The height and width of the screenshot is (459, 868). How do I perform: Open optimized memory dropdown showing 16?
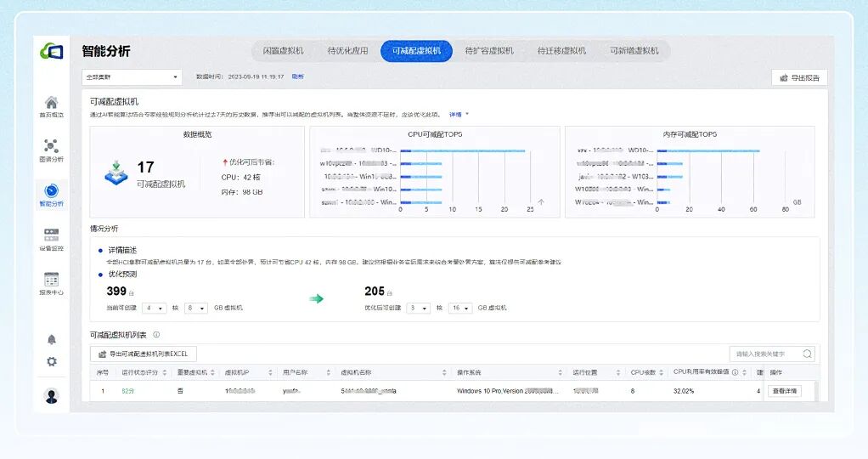point(460,308)
